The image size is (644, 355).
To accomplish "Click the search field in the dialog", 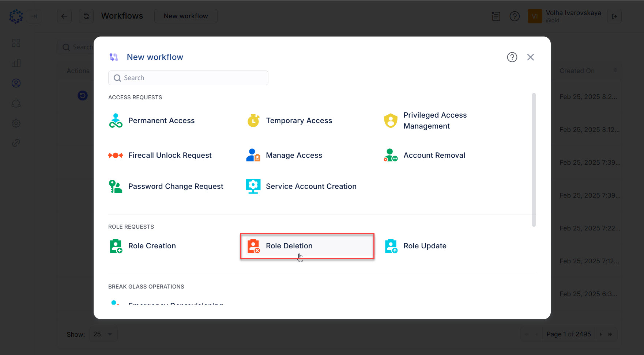I will point(188,78).
